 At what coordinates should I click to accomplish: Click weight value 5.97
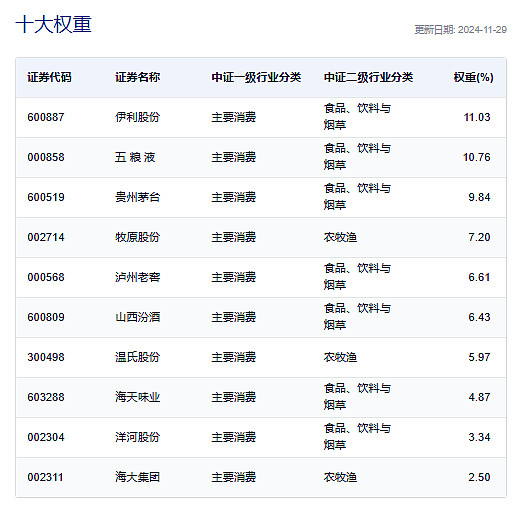pyautogui.click(x=479, y=357)
